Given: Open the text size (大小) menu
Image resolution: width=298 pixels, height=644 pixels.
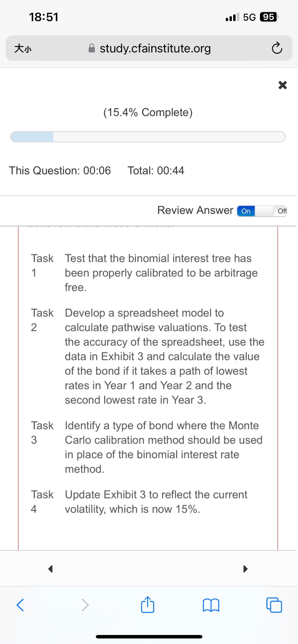Looking at the screenshot, I should tap(23, 49).
